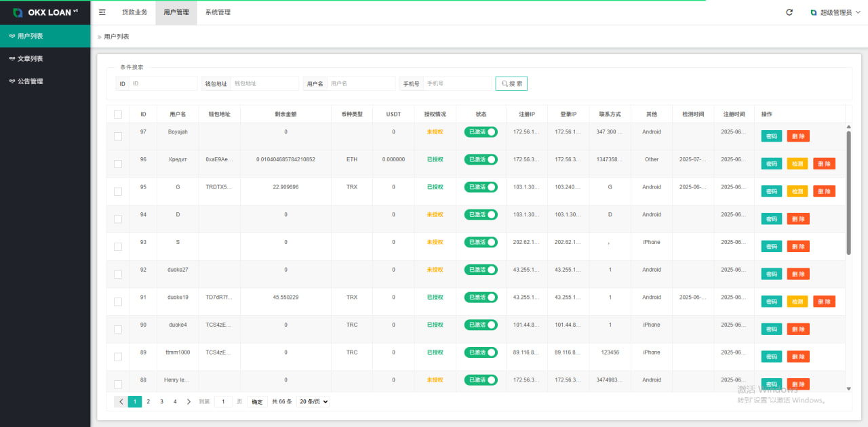Click 检测 button for user Кредит
The image size is (868, 427).
pyautogui.click(x=797, y=163)
